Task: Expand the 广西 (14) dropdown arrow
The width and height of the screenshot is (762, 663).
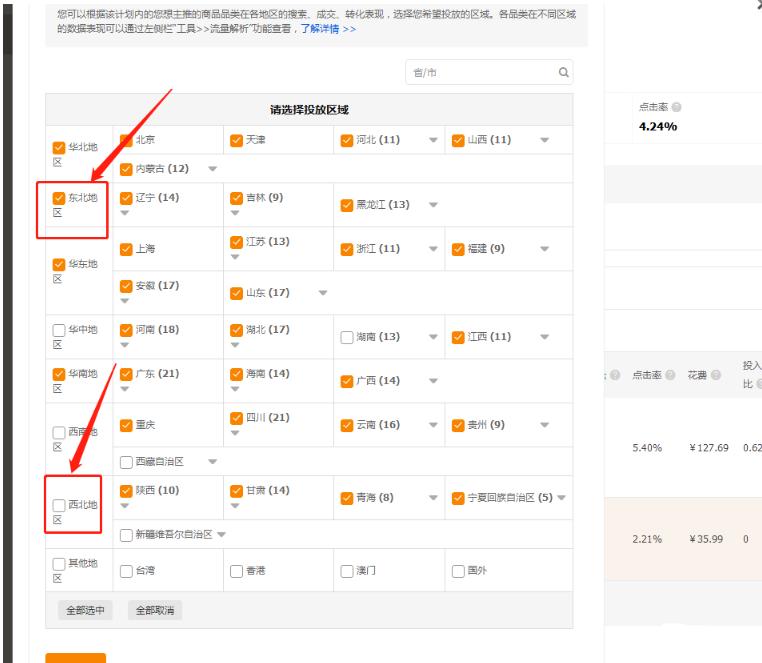Action: click(x=433, y=381)
